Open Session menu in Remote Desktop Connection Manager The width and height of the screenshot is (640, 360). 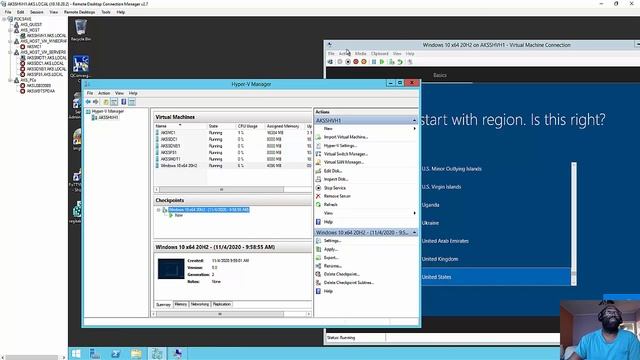tap(37, 12)
